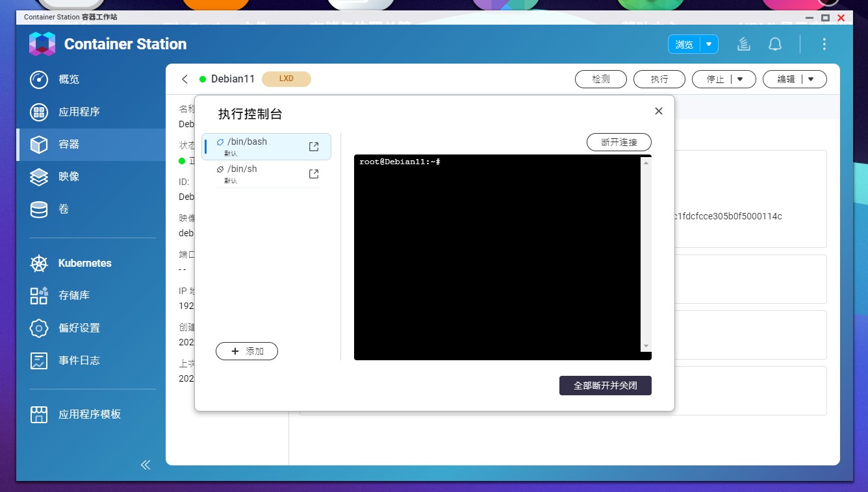This screenshot has height=492, width=868.
Task: Close the 执行控制台 dialog
Action: 658,111
